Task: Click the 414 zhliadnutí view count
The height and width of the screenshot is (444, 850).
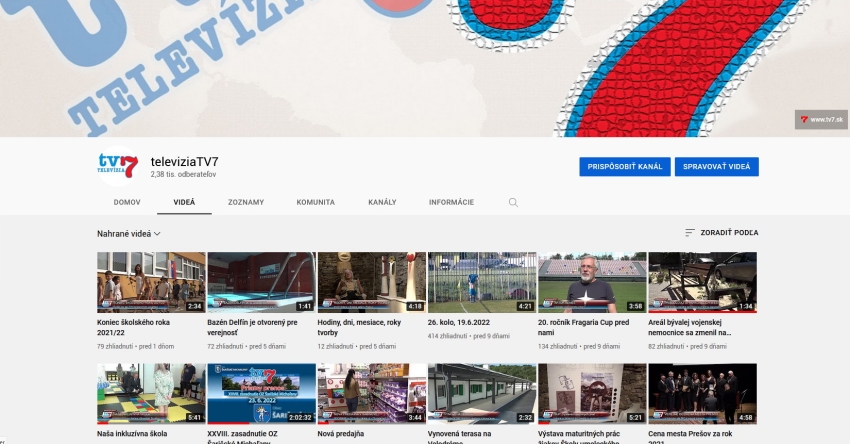Action: [447, 336]
